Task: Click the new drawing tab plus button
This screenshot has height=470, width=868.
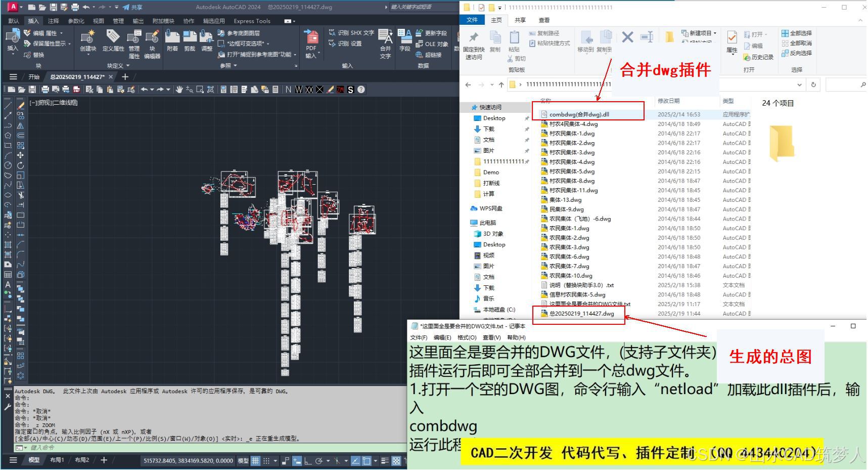Action: click(125, 77)
